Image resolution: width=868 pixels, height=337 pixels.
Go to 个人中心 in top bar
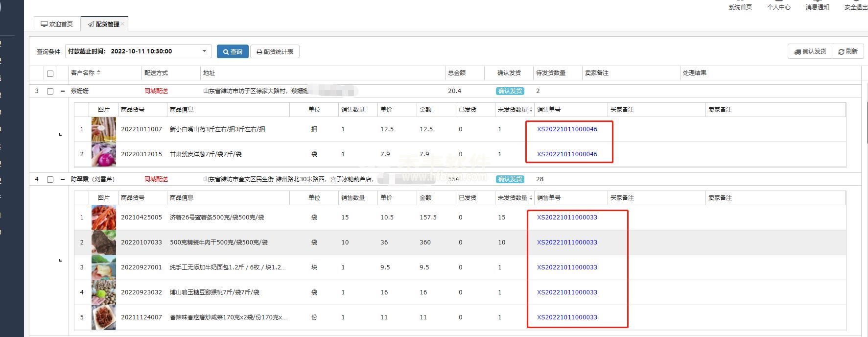[778, 7]
